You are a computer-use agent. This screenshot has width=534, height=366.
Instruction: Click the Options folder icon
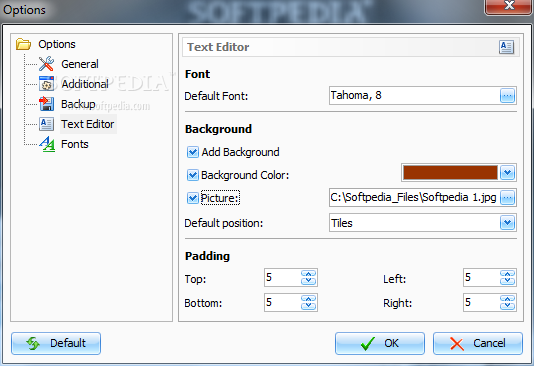point(23,44)
